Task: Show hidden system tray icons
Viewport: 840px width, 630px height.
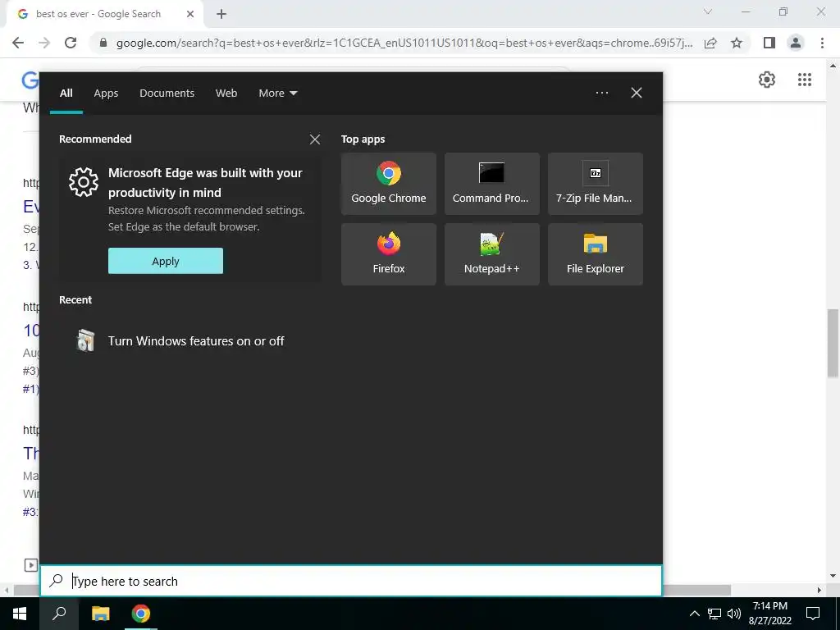Action: 694,614
